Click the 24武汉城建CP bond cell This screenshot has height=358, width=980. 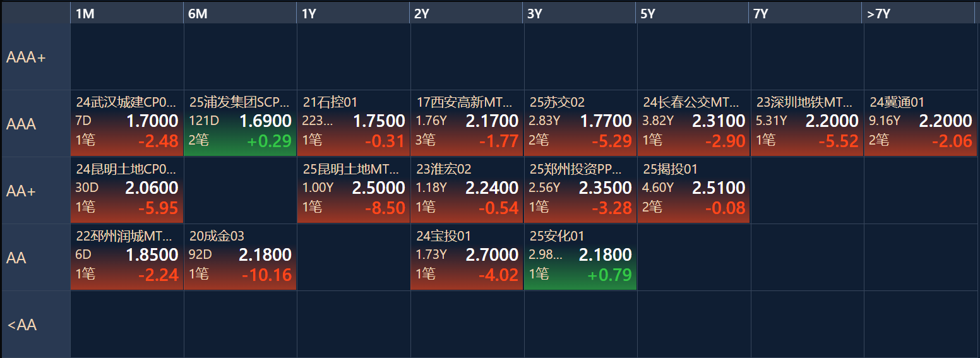coord(126,123)
